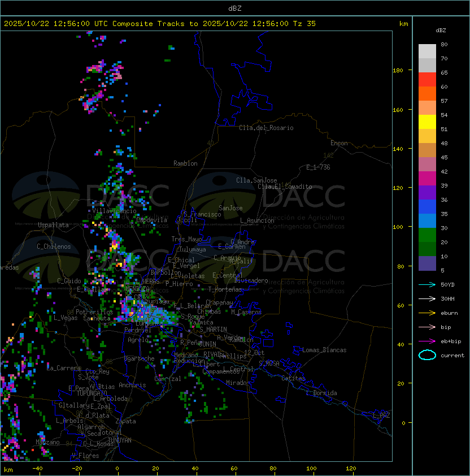This screenshot has height=476, width=470.
Task: Click the 'C_Chilenos' place label
Action: 54,246
